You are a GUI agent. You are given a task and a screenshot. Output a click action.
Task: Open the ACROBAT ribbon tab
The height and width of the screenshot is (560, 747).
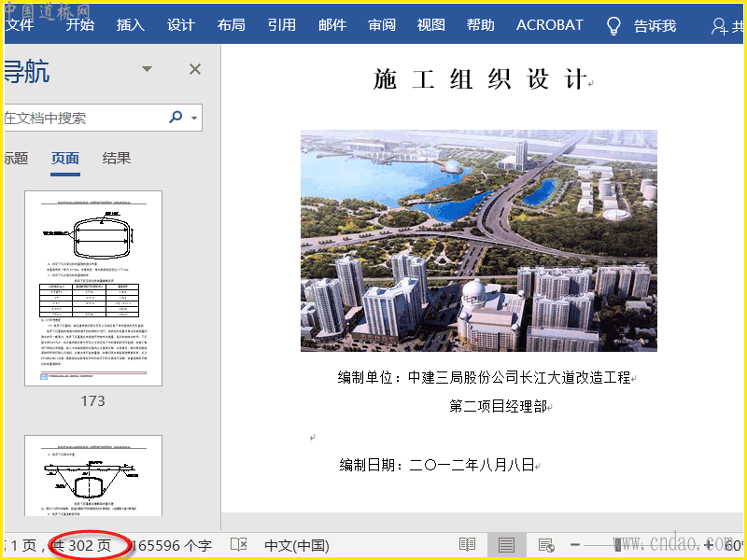tap(550, 25)
